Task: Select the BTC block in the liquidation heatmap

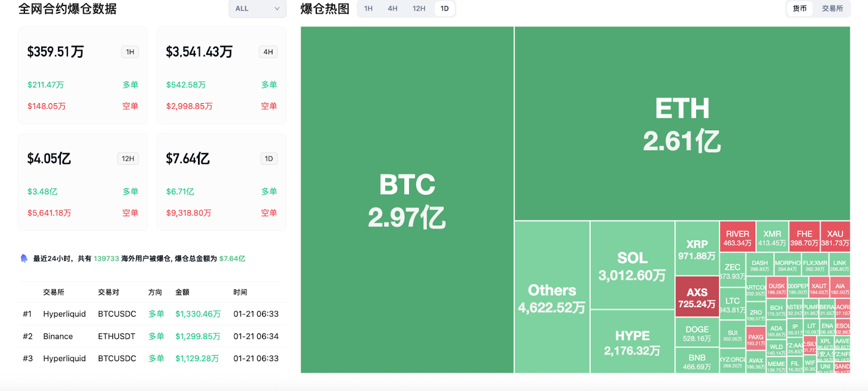Action: pyautogui.click(x=406, y=201)
